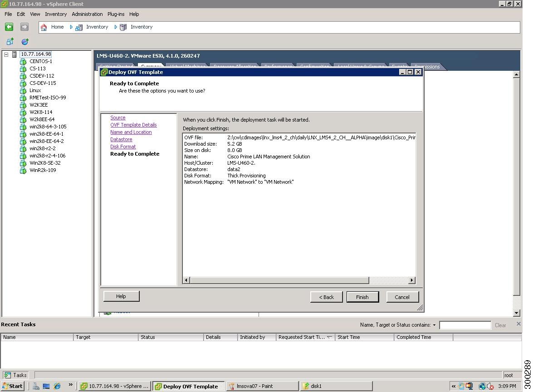The width and height of the screenshot is (533, 392).
Task: Go to the OVF Template Details step
Action: 133,125
